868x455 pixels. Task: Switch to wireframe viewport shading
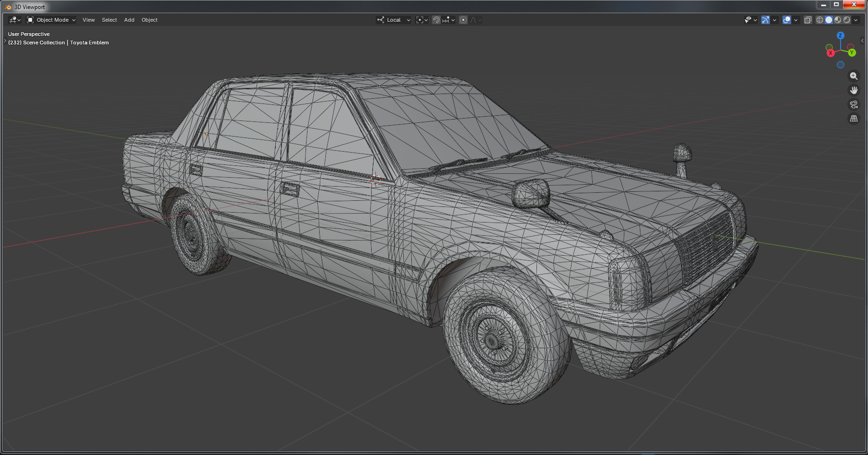tap(820, 20)
